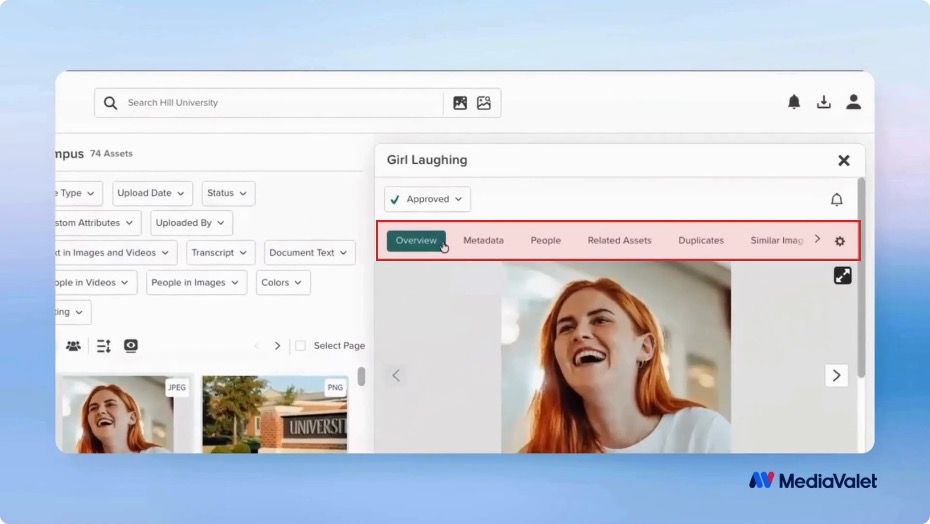Open the Approved status dropdown
The width and height of the screenshot is (930, 524).
427,199
